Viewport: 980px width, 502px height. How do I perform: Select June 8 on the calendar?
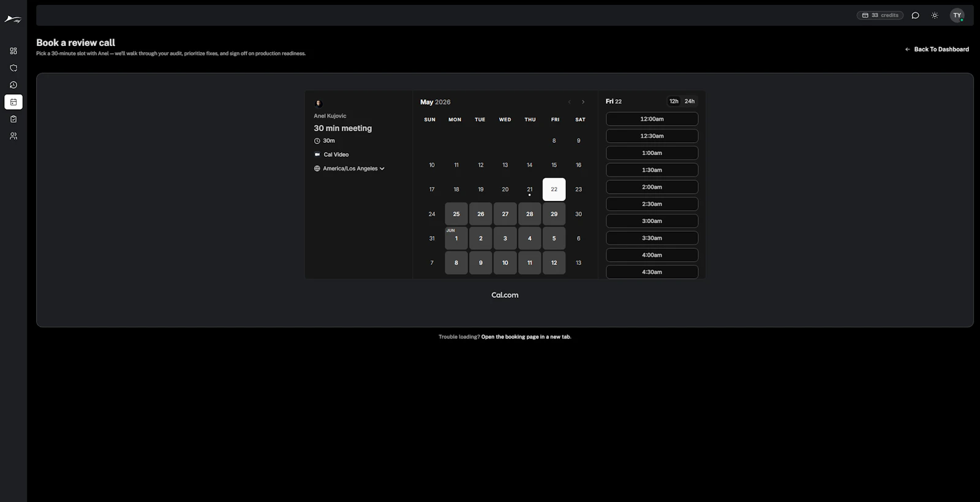tap(456, 263)
